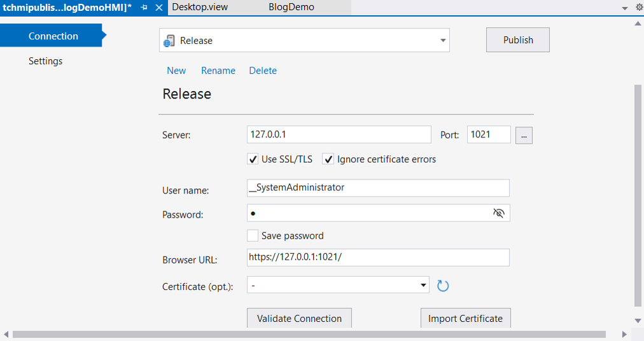
Task: Click the vertical scrollbar thumb
Action: click(x=638, y=195)
